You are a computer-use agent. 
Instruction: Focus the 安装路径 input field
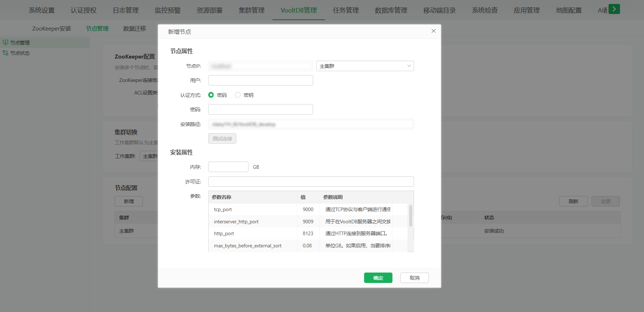point(311,124)
